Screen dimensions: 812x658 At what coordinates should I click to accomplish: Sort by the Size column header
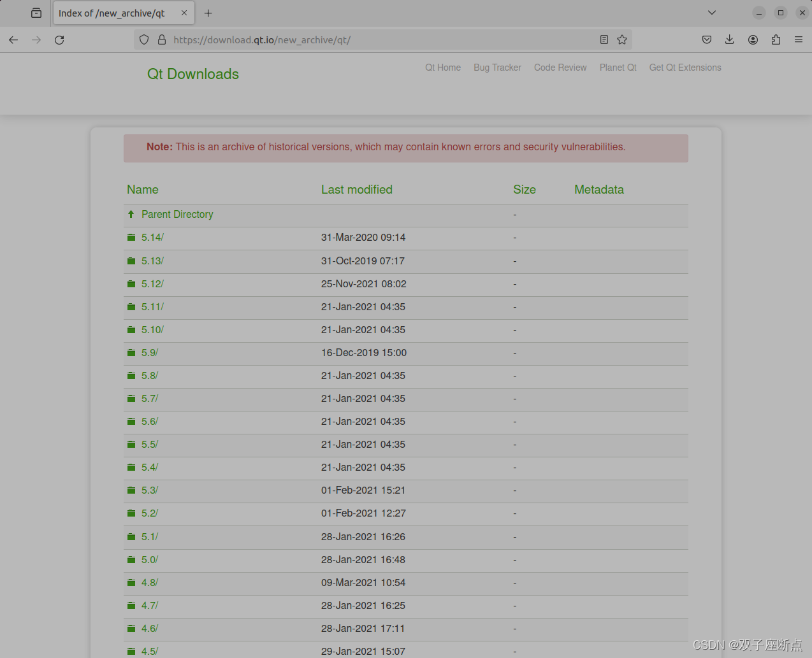pyautogui.click(x=525, y=189)
